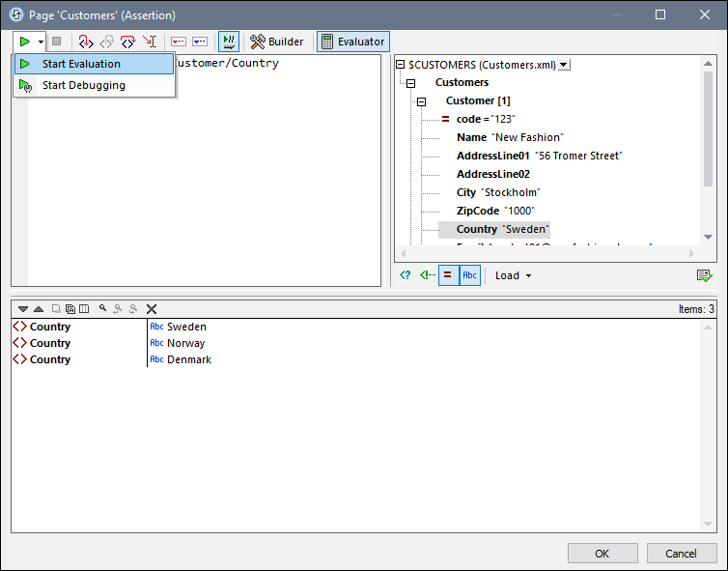
Task: Click the Step Into debugging icon
Action: pos(85,42)
